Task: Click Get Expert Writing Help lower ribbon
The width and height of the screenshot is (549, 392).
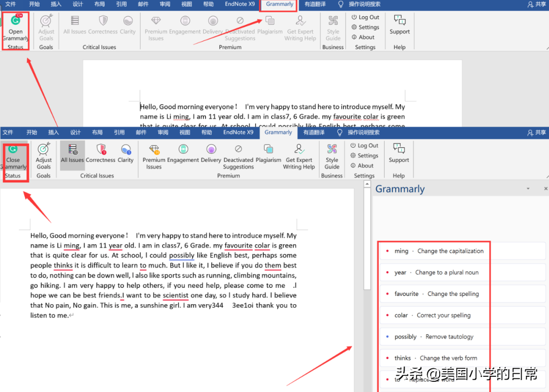Action: tap(299, 157)
